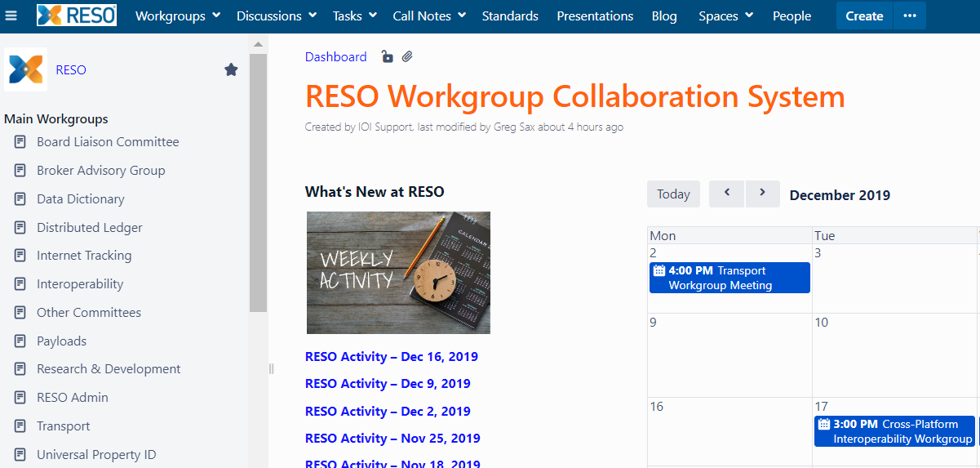This screenshot has width=980, height=468.
Task: Open RESO Activity – Dec 16, 2019
Action: point(392,357)
